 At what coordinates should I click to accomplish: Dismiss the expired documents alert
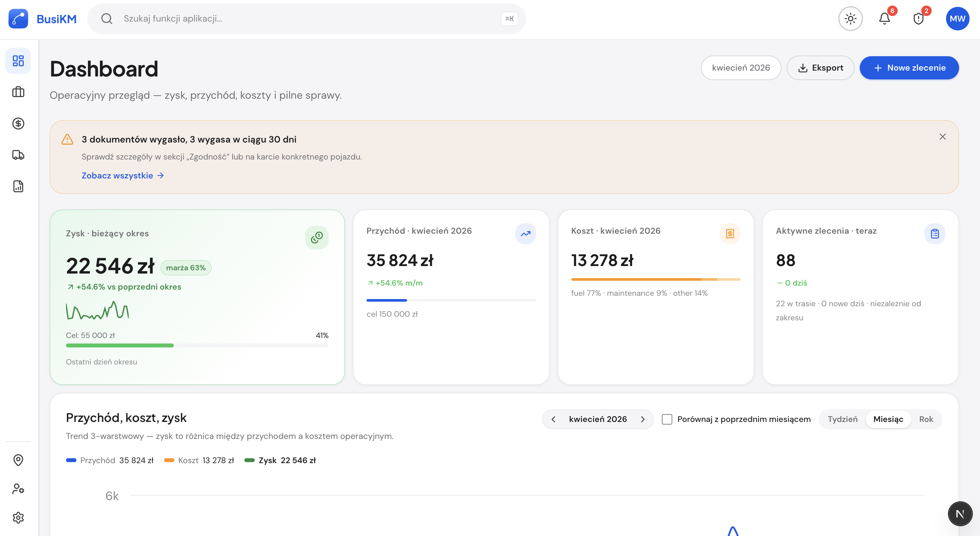coord(942,137)
